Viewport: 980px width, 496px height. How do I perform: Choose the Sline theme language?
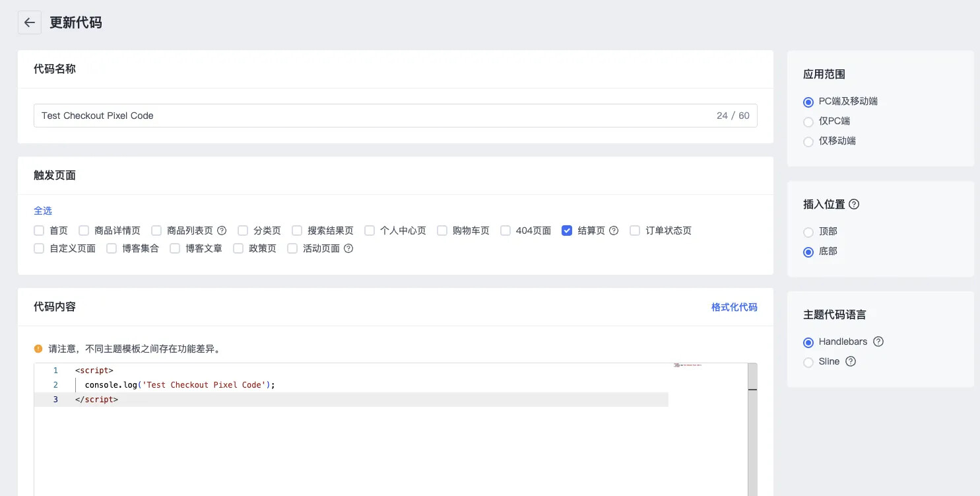(808, 362)
